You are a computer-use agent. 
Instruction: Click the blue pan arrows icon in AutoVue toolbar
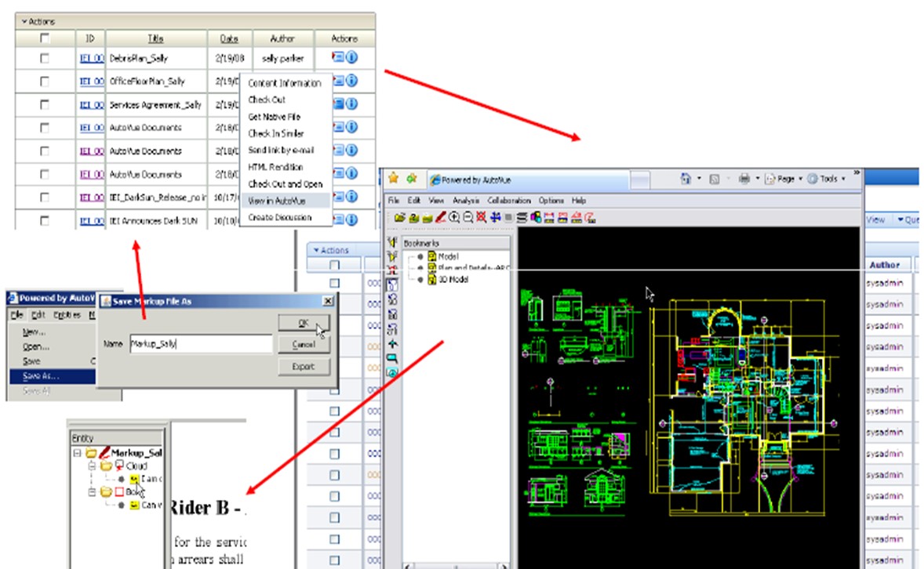(495, 218)
